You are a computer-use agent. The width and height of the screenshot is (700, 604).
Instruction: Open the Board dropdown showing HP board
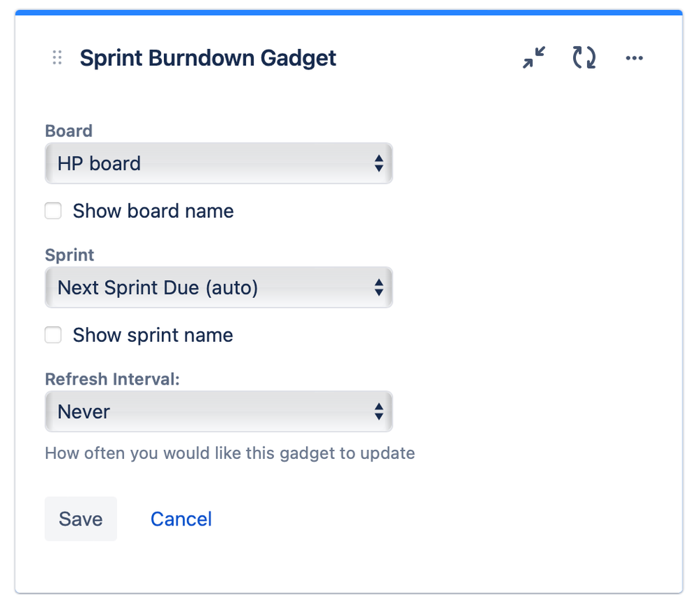(x=219, y=163)
